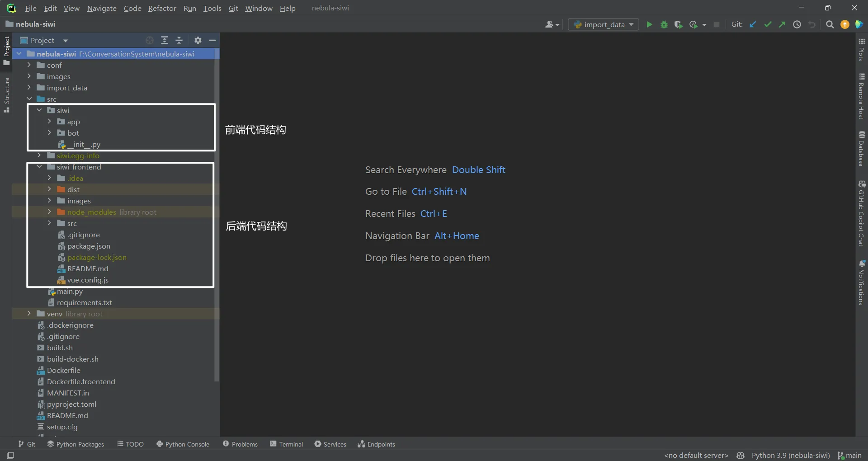Run import_data with coverage
This screenshot has width=868, height=461.
click(x=678, y=24)
